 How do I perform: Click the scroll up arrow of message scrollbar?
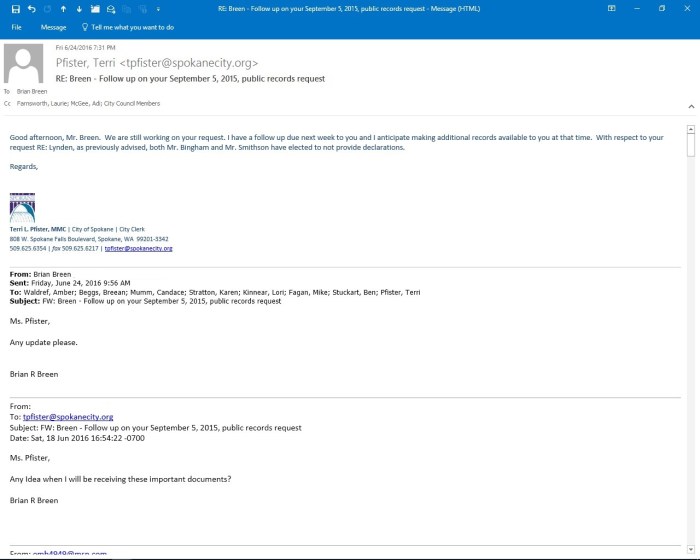[x=690, y=129]
